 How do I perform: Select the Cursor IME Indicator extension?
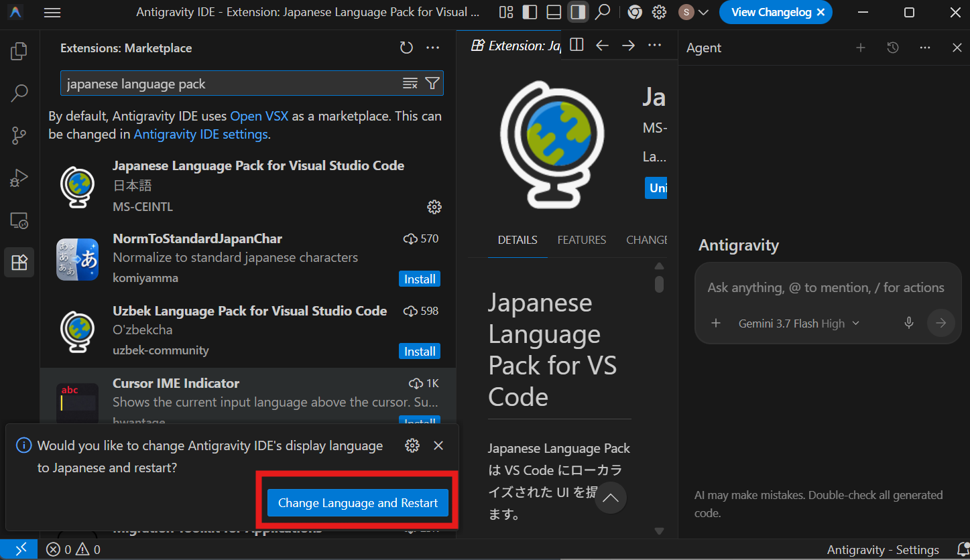(248, 395)
